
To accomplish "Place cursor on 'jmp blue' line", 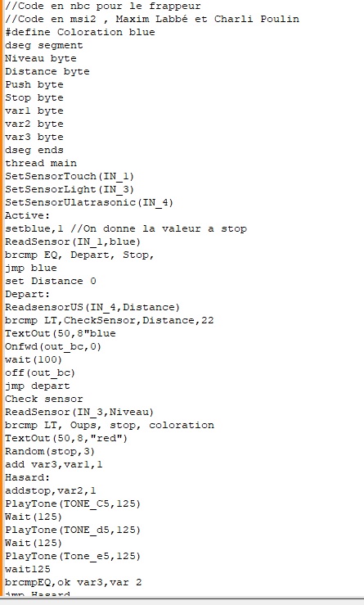I will click(x=31, y=269).
